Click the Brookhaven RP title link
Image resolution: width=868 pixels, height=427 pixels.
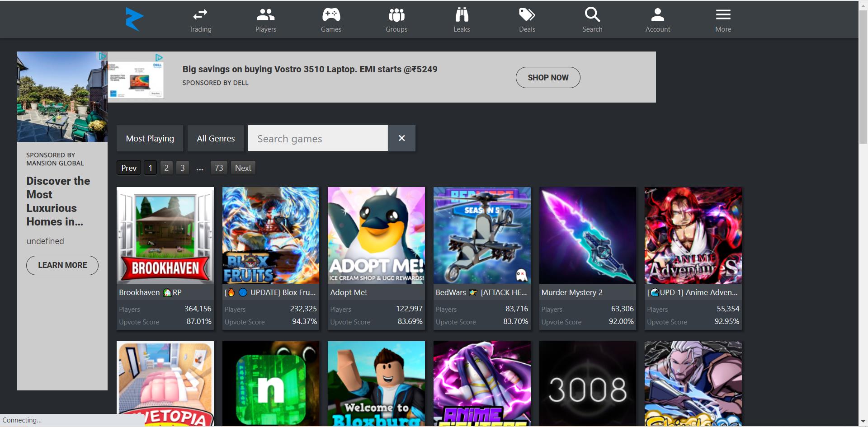(150, 292)
